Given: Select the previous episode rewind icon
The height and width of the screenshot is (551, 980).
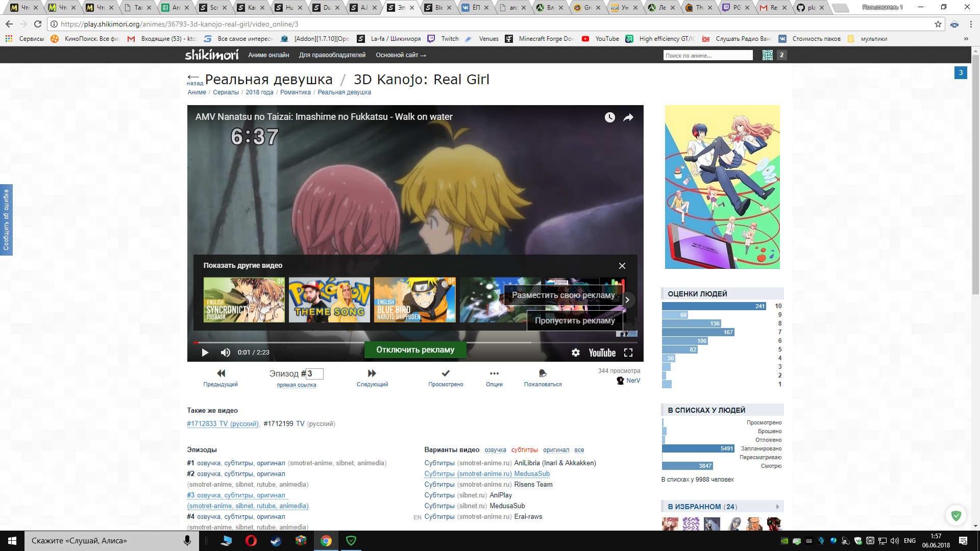Looking at the screenshot, I should tap(220, 373).
